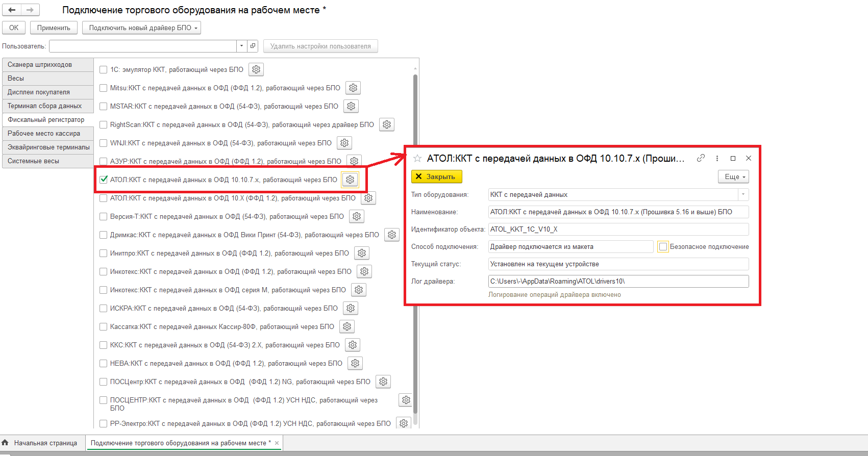868x456 pixels.
Task: Enable НЕВА:ККТ driver checkbox
Action: 104,363
